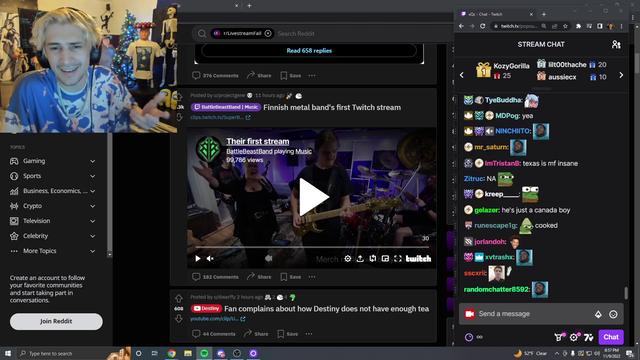
Task: Click Read 658 replies
Action: [309, 51]
